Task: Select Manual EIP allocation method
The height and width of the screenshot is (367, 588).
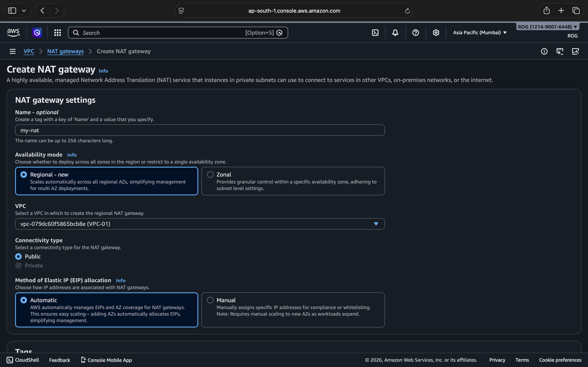Action: click(x=210, y=300)
